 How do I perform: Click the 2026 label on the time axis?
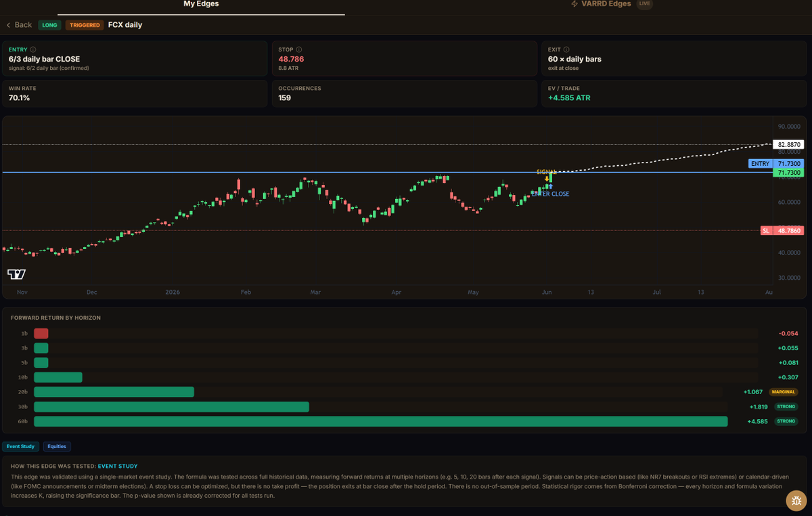click(x=173, y=293)
